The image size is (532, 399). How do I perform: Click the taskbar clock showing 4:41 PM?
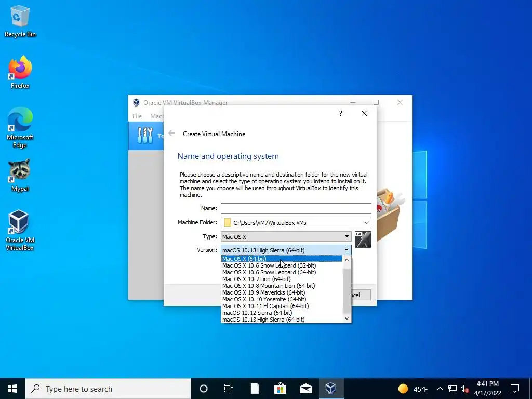point(487,389)
